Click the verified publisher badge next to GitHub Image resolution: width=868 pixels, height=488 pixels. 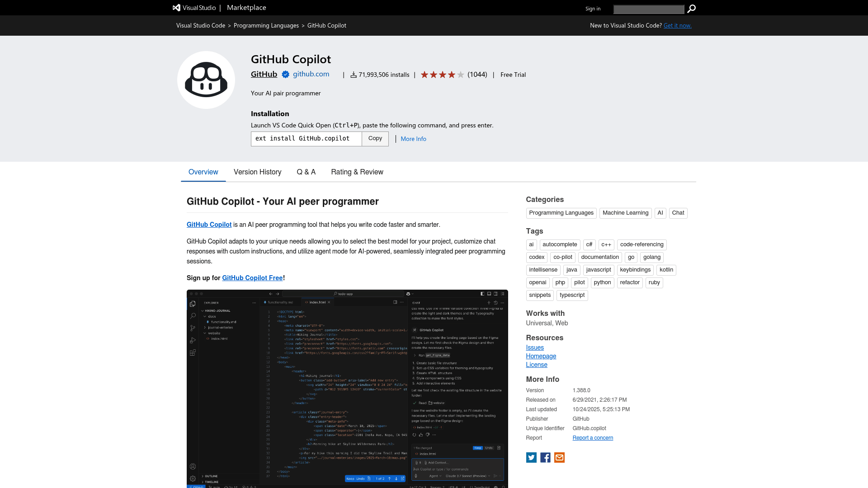285,75
